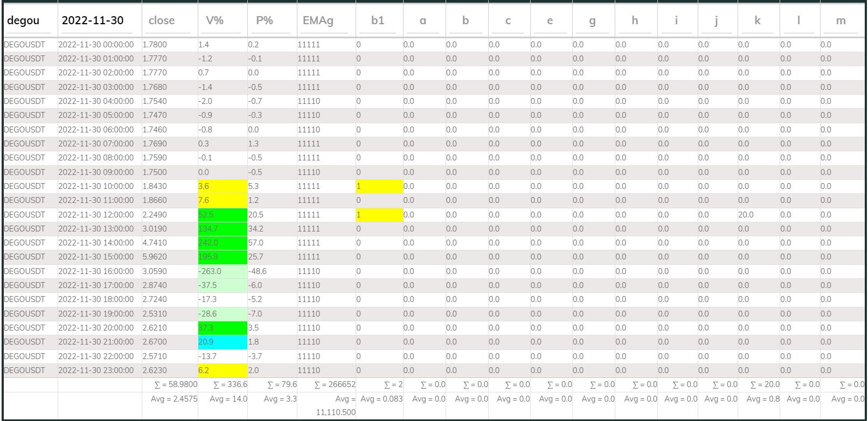
Task: Select the cyan-highlighted 20.9 V% cell
Action: [x=223, y=342]
